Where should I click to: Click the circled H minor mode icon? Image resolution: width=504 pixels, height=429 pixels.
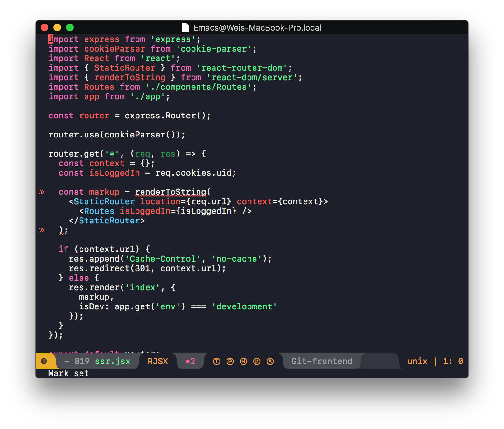(243, 362)
